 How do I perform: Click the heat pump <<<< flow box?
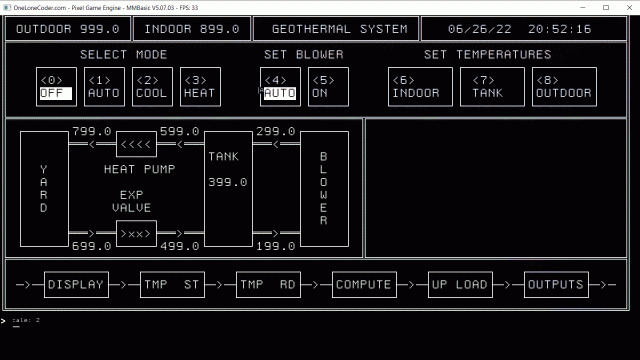(x=136, y=144)
